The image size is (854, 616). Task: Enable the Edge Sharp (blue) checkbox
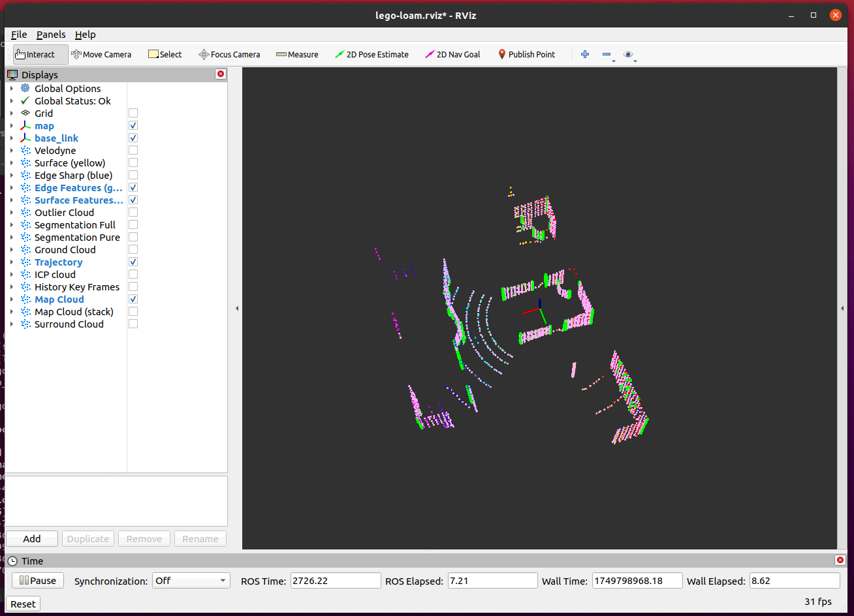[x=133, y=175]
